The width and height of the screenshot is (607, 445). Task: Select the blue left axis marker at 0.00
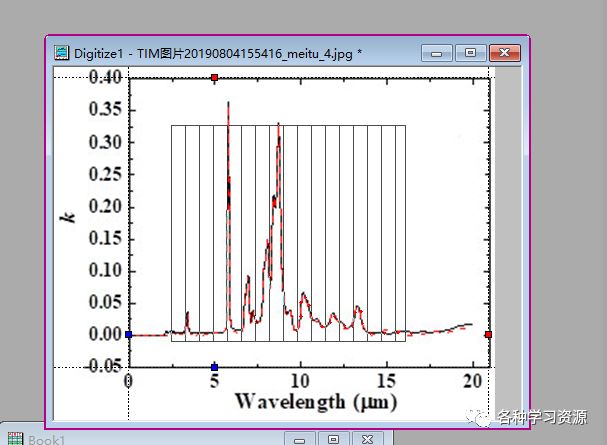pyautogui.click(x=129, y=334)
